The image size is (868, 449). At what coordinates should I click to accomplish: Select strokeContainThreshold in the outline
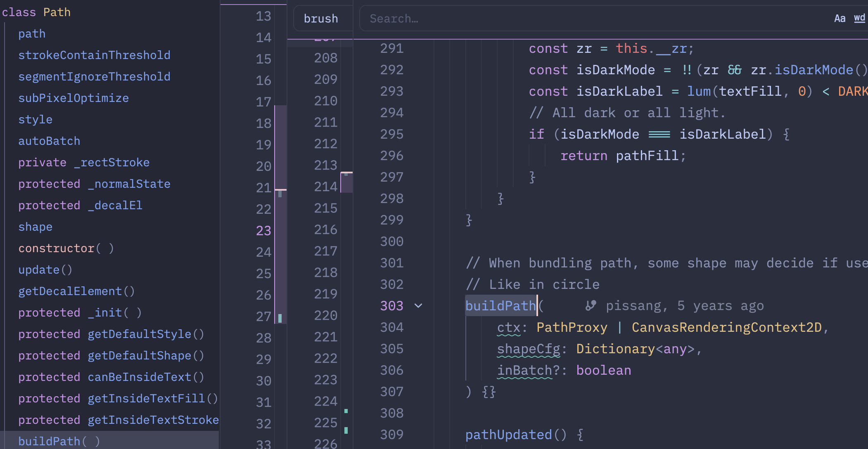[94, 55]
